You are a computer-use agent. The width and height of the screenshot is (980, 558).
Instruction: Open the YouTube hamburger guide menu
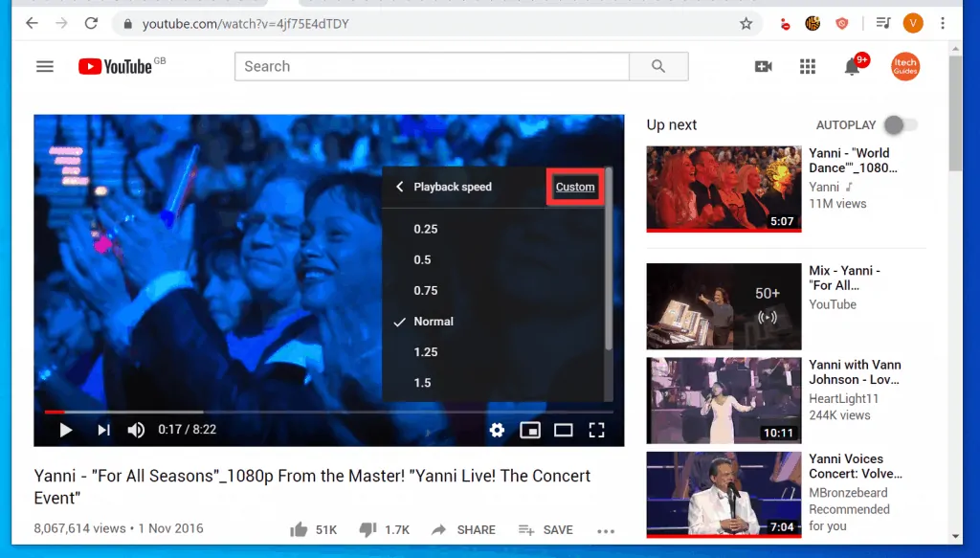pyautogui.click(x=45, y=66)
